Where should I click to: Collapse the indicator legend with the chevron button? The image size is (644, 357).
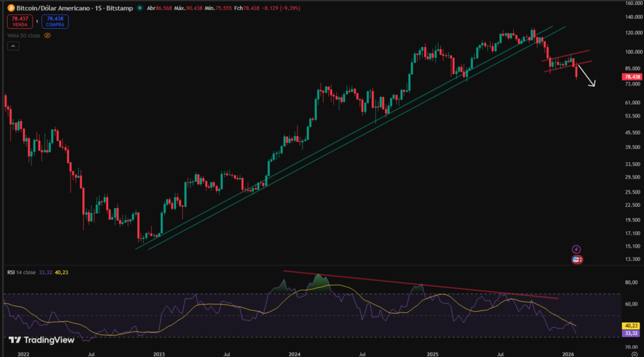tap(13, 46)
